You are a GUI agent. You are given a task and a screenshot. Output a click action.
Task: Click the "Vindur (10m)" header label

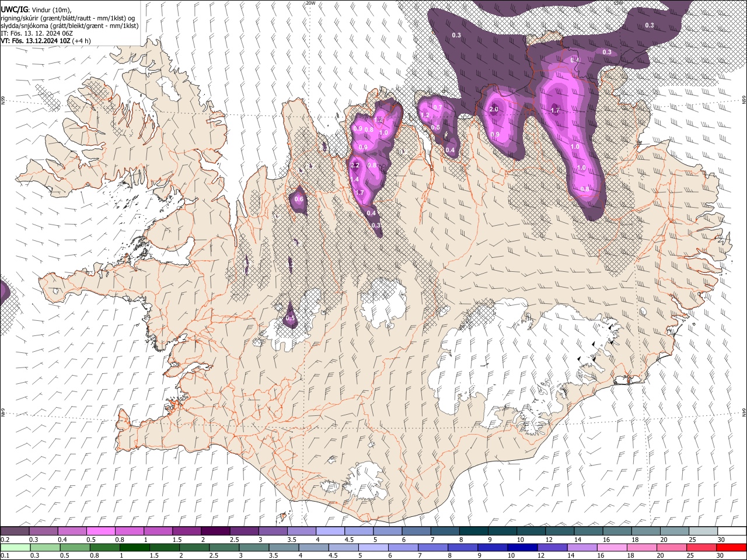[x=50, y=9]
